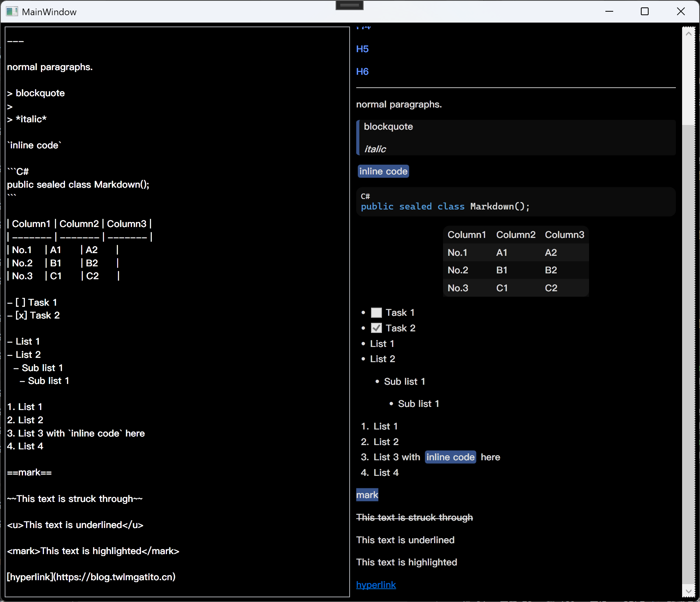
Task: Maximize the MainWindow window
Action: [645, 12]
